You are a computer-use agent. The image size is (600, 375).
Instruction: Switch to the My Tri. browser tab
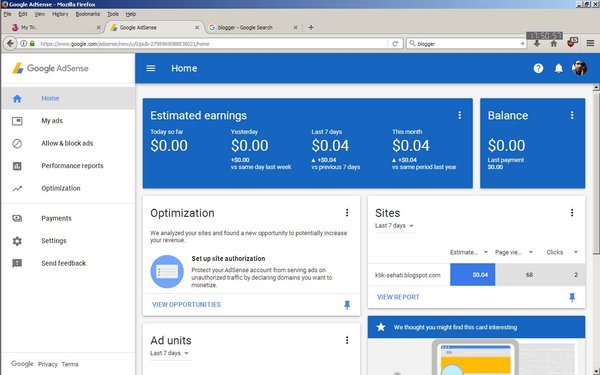point(29,28)
